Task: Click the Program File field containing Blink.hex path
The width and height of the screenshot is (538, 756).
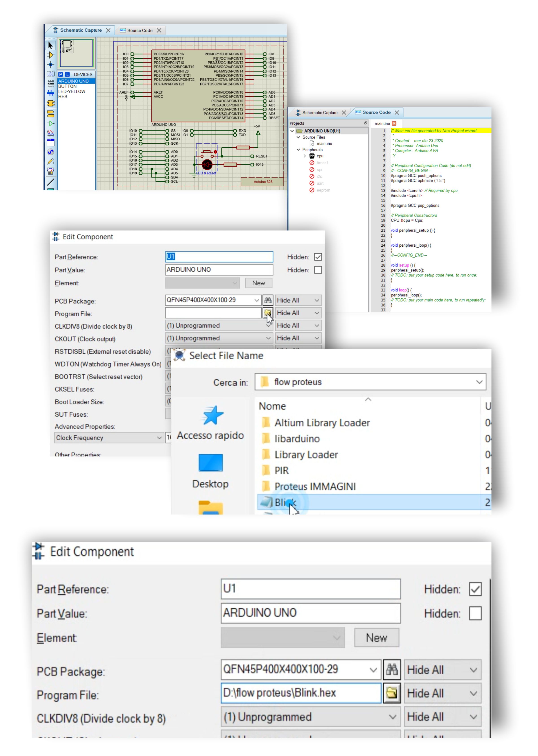Action: click(x=301, y=693)
